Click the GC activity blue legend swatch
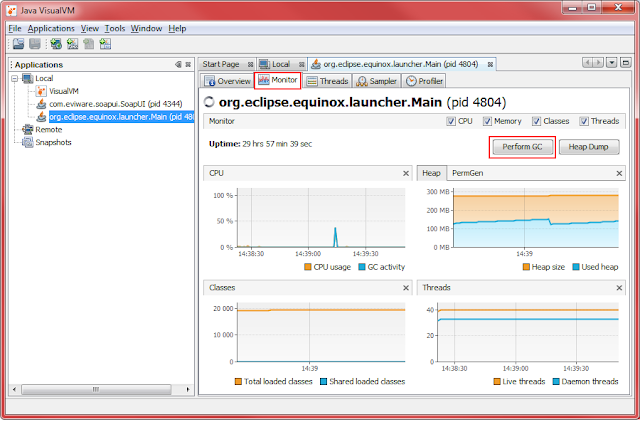The height and width of the screenshot is (427, 640). 362,267
